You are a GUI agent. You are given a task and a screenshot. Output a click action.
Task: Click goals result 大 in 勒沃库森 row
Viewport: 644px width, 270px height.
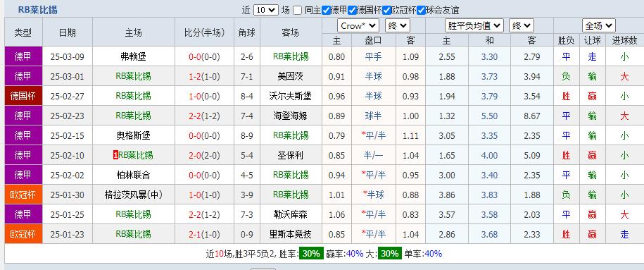point(624,214)
